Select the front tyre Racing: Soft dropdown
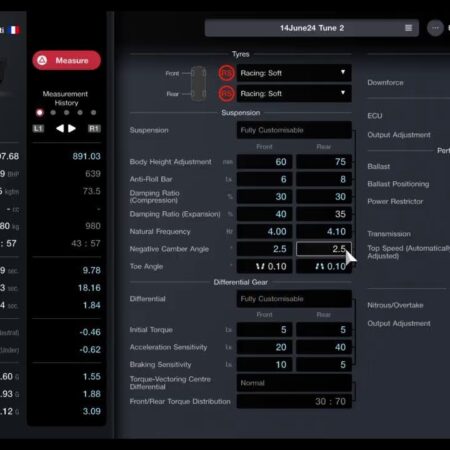This screenshot has height=450, width=450. 294,73
